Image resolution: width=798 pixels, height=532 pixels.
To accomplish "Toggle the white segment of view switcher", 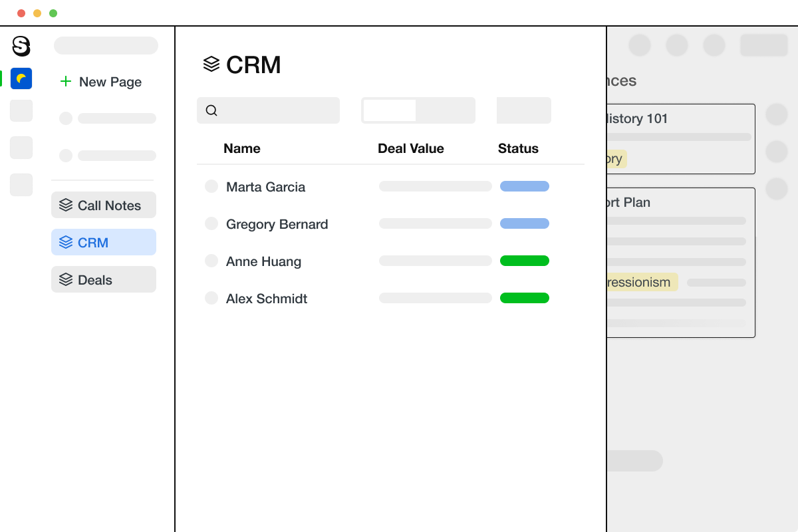I will click(x=389, y=110).
